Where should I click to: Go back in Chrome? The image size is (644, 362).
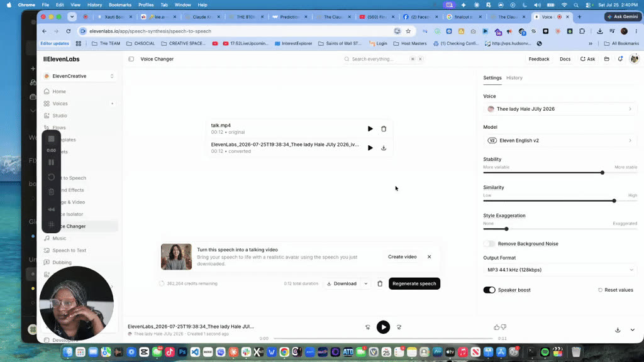(x=45, y=31)
